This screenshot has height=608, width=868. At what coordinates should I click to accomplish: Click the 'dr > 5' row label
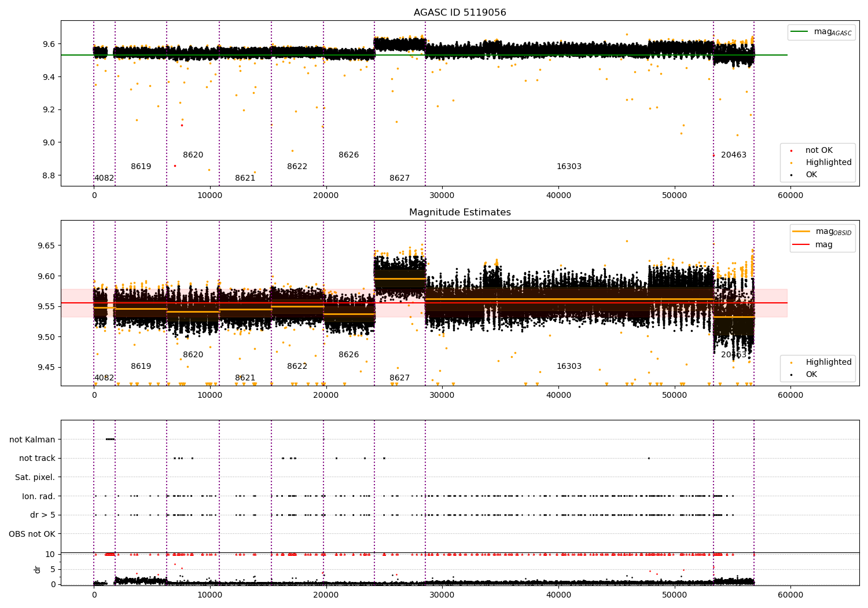click(43, 515)
